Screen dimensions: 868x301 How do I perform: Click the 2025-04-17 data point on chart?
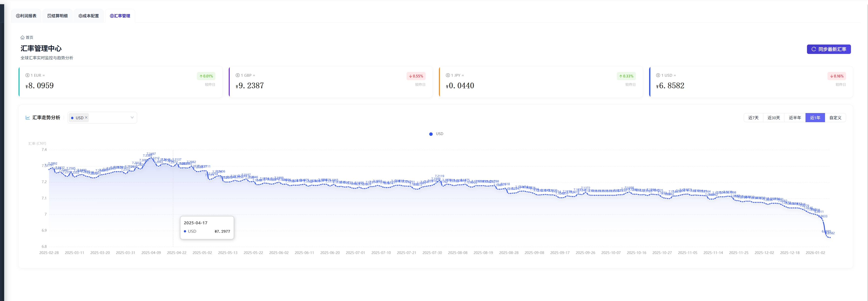(x=173, y=166)
